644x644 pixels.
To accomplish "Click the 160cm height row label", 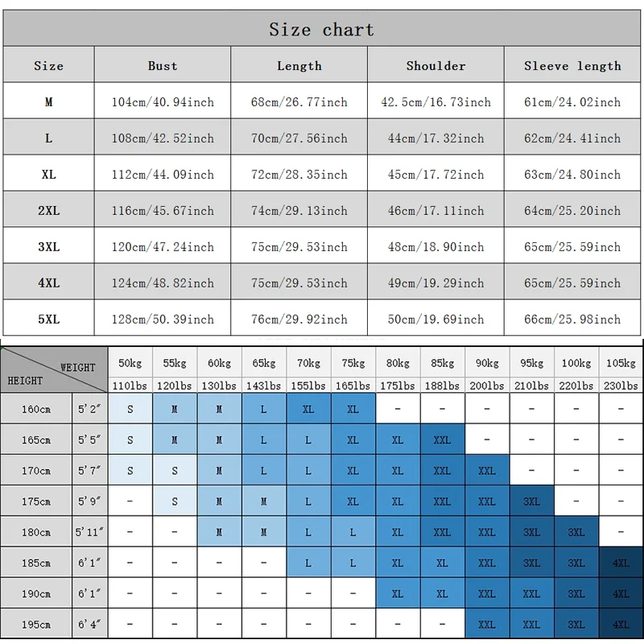I will click(x=36, y=409).
